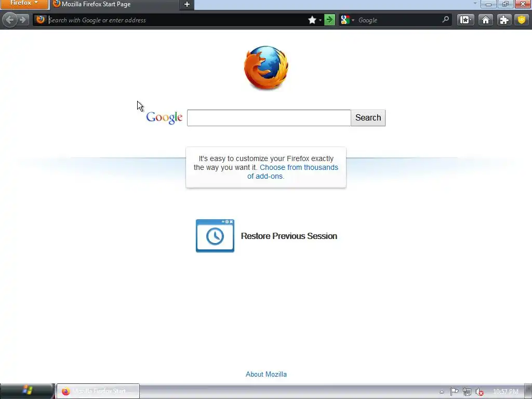The image size is (532, 399).
Task: Open the add-ons puzzle piece button
Action: [504, 20]
